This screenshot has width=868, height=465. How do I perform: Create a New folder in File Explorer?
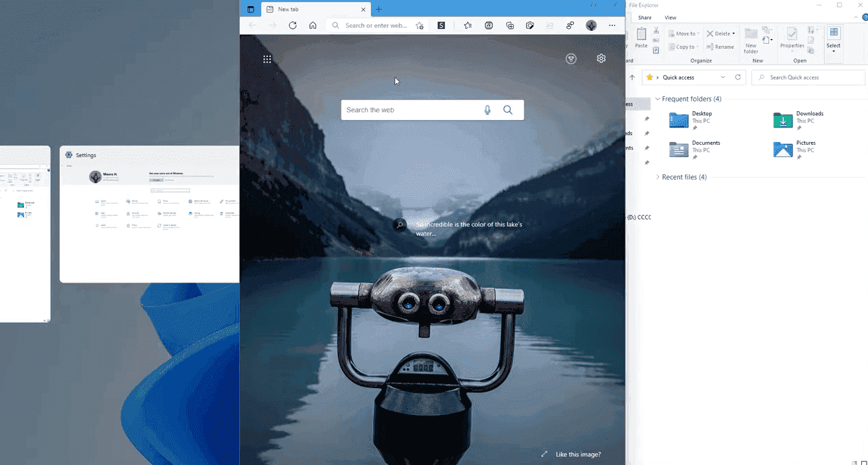751,40
